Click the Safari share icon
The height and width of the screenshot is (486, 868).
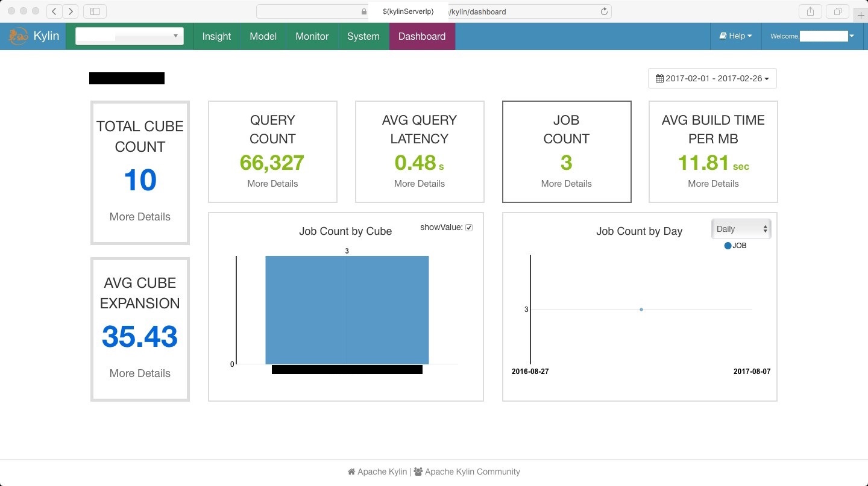tap(810, 11)
